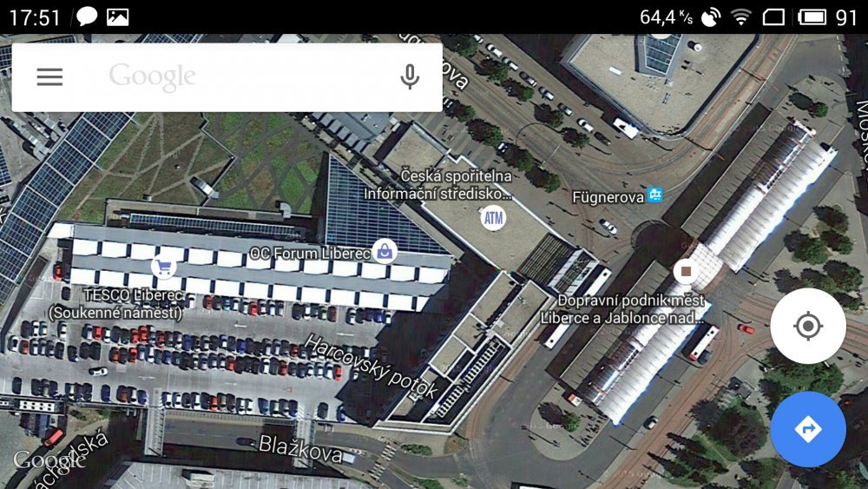The width and height of the screenshot is (868, 489).
Task: Tap the Informační středisko label
Action: [437, 194]
